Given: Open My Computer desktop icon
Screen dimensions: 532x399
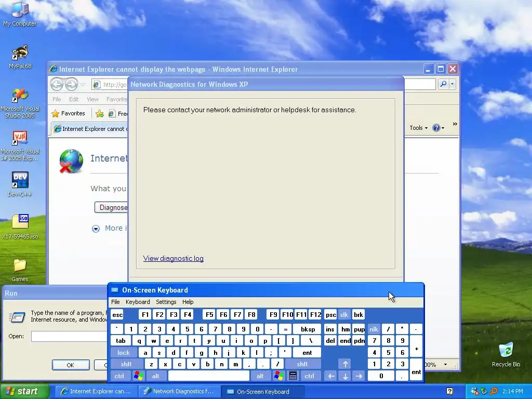Looking at the screenshot, I should click(x=20, y=14).
